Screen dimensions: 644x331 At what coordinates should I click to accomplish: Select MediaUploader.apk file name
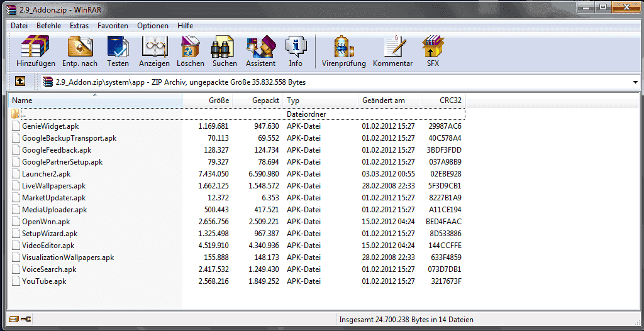coord(55,210)
